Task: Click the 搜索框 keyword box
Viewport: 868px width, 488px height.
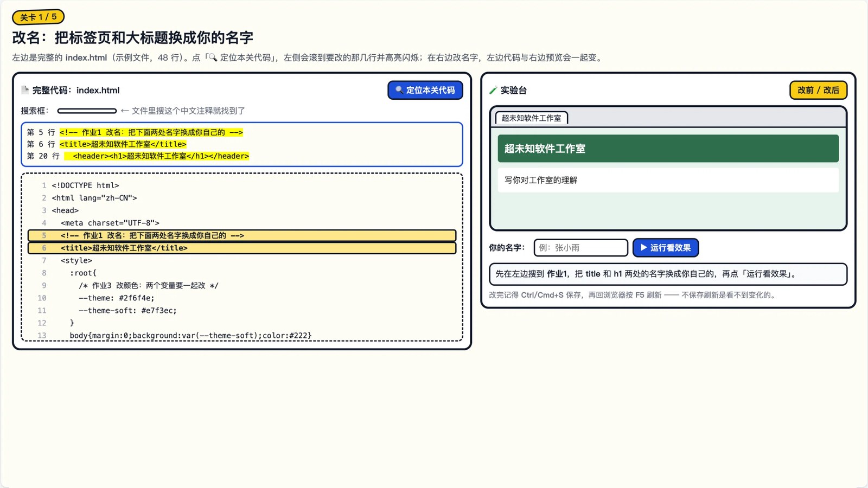Action: click(x=87, y=111)
